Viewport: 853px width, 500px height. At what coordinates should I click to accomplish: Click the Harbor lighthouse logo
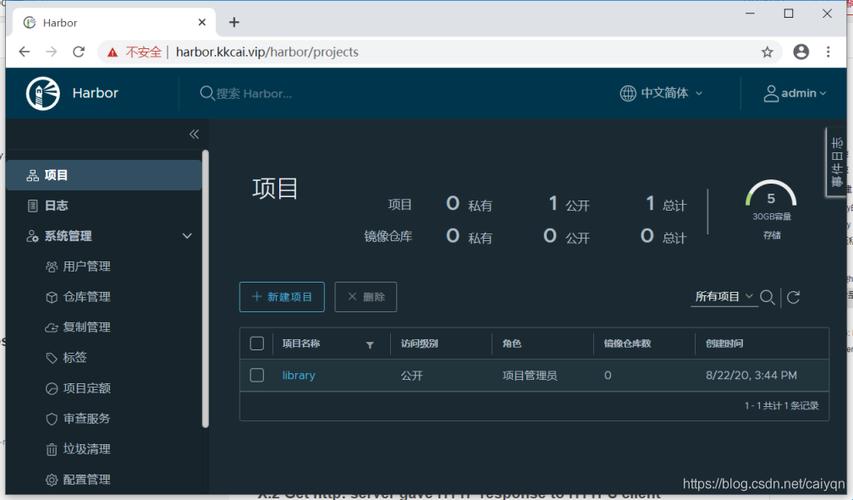[42, 93]
